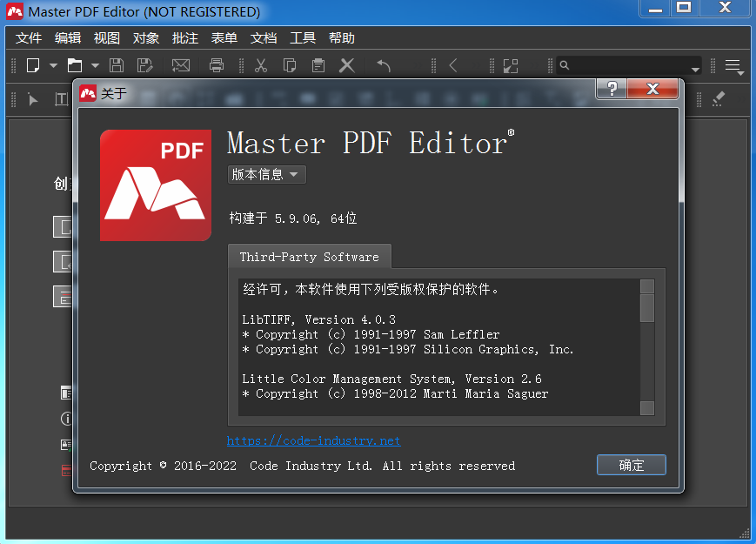Click the Save icon in toolbar
Viewport: 756px width, 544px height.
(117, 65)
